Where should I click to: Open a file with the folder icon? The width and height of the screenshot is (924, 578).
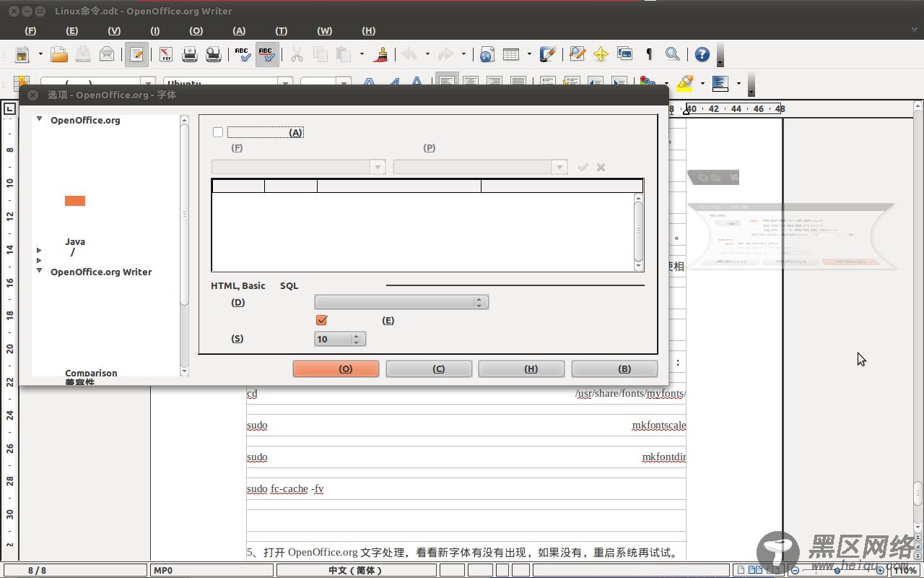tap(59, 54)
